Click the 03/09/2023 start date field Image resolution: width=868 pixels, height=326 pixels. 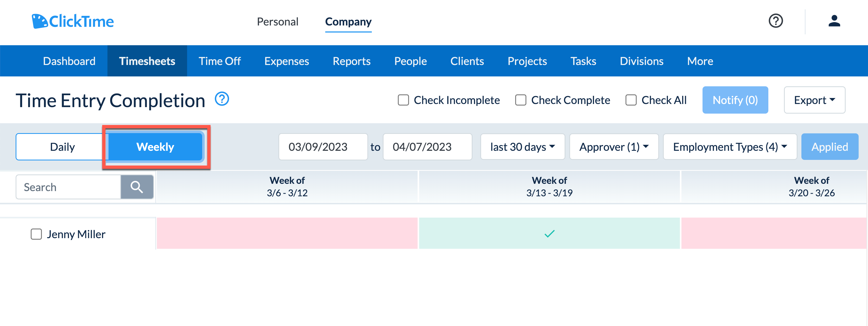pyautogui.click(x=323, y=147)
